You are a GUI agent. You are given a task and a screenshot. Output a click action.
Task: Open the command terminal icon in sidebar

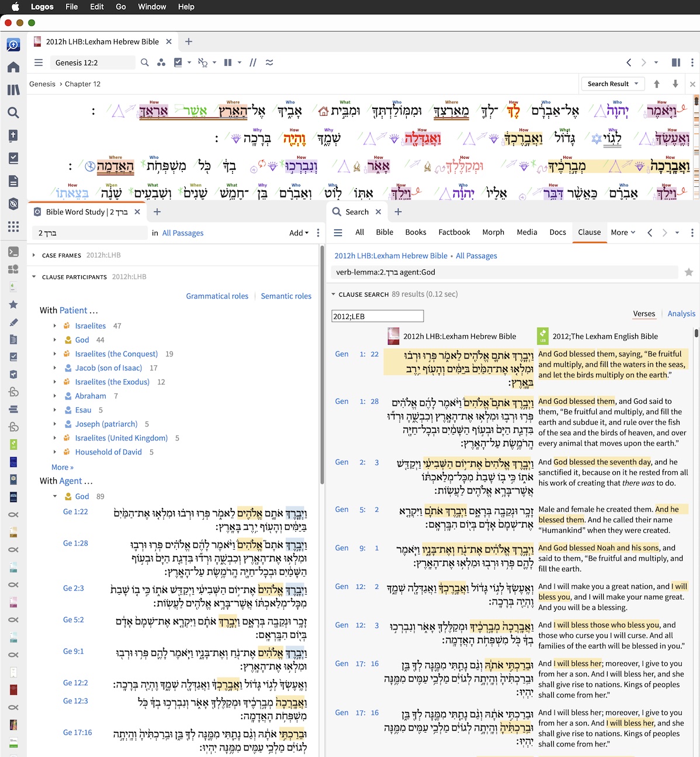coord(13,252)
